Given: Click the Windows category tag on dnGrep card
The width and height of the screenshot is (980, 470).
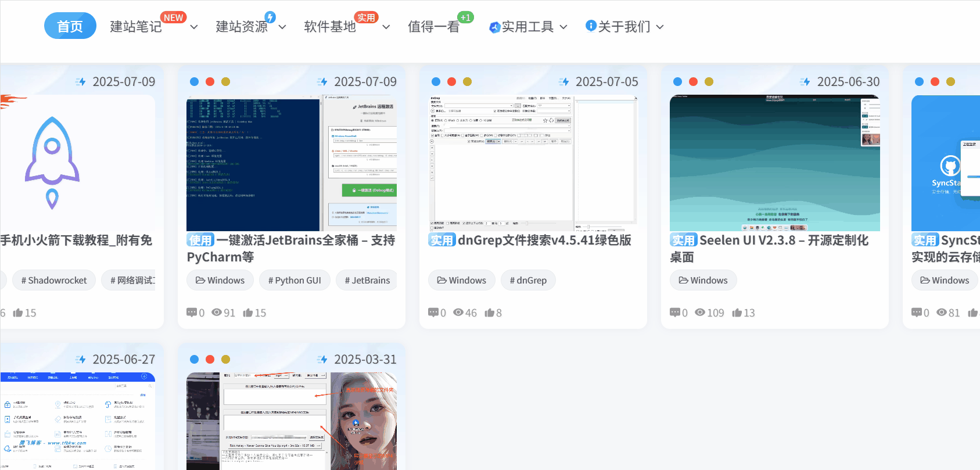Looking at the screenshot, I should click(x=462, y=280).
